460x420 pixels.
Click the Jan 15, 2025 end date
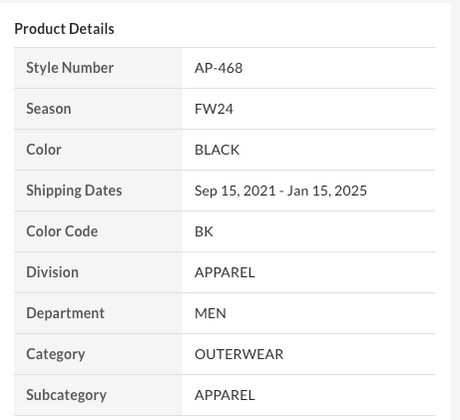coord(327,191)
